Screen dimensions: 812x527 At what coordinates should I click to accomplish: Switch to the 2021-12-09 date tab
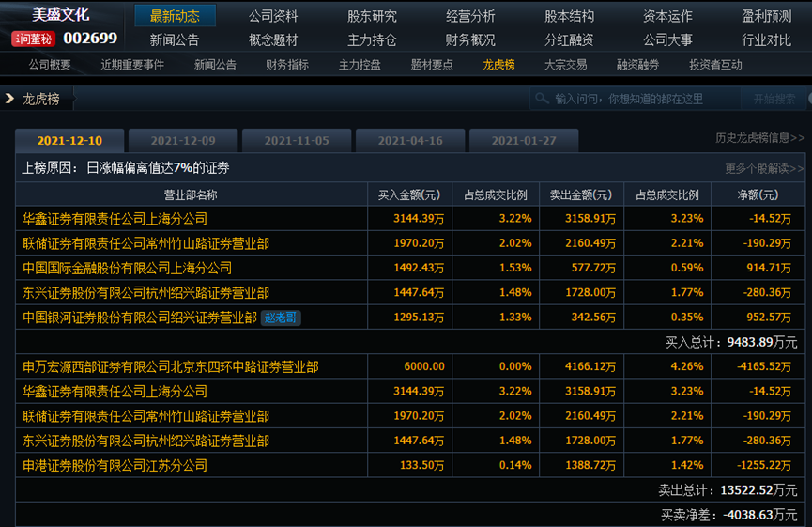[x=183, y=140]
